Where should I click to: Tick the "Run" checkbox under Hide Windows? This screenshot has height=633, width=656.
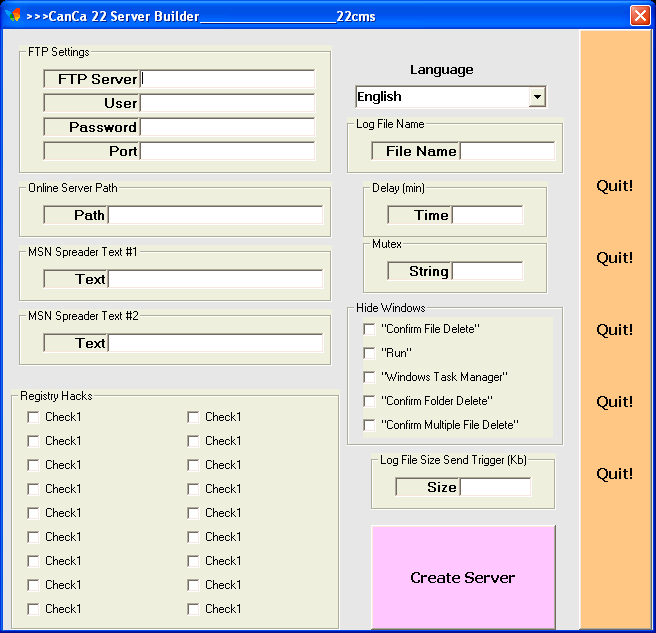(370, 353)
